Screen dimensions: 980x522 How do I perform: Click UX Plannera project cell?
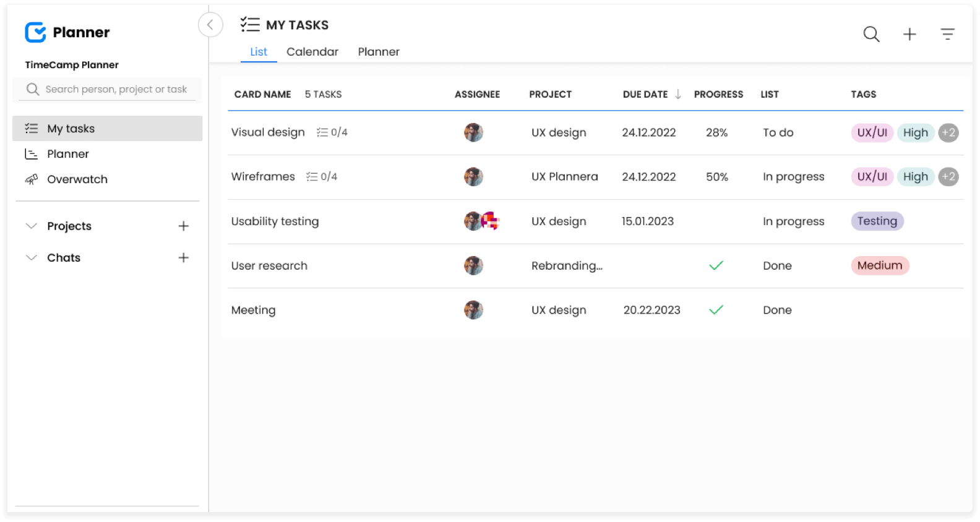[564, 177]
